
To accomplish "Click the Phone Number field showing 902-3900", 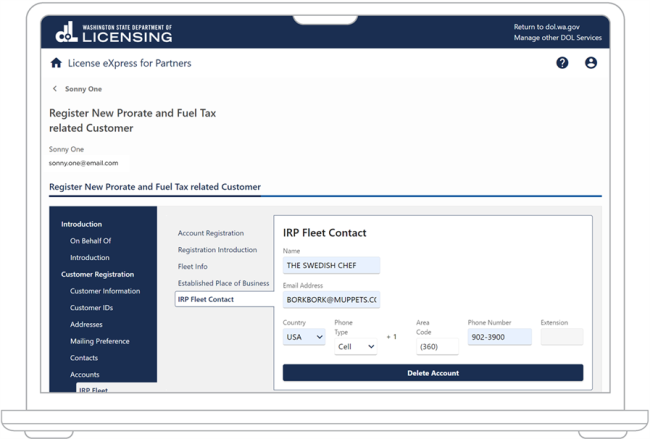I will tap(499, 337).
